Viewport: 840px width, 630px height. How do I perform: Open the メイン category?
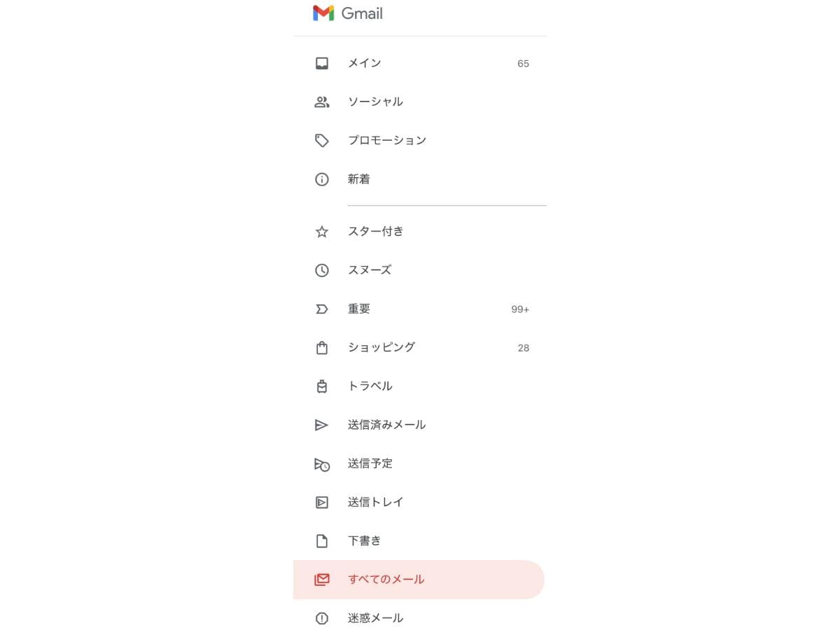(x=365, y=62)
